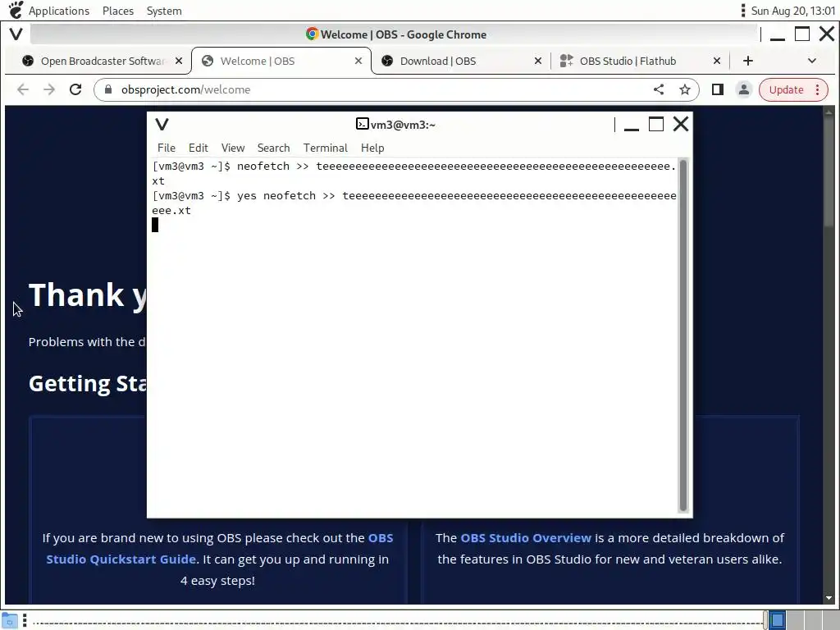Screen dimensions: 840x630
Task: Open Chrome profile avatar
Action: [743, 89]
